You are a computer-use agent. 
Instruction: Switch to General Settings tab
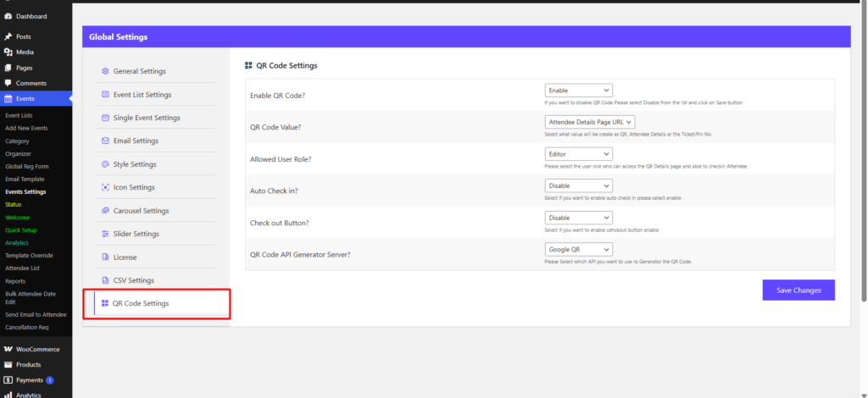[x=155, y=71]
